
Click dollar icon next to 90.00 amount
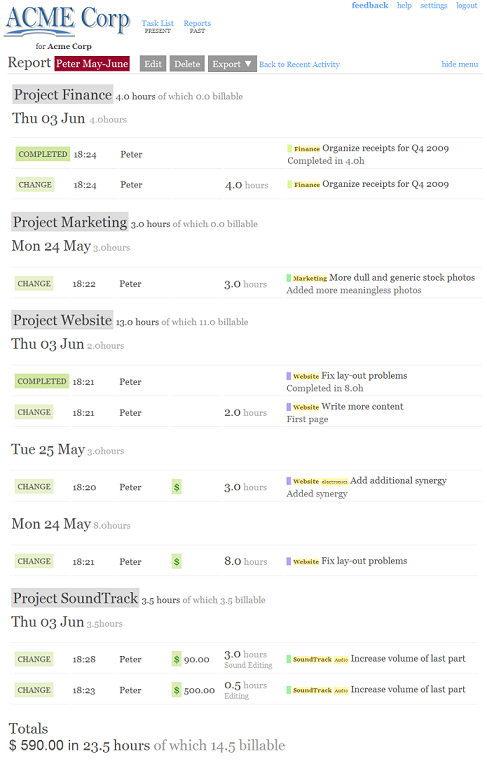176,659
